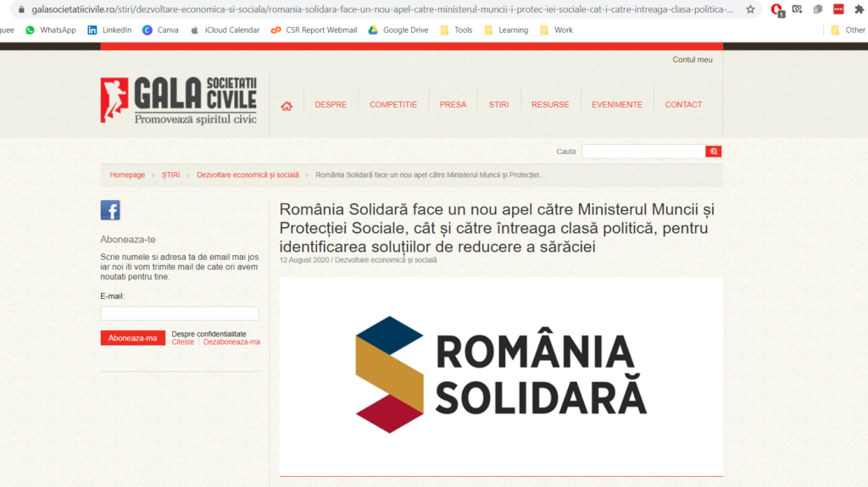The image size is (868, 487).
Task: Click the Dezaboneaza-ma unsubscribe link
Action: pyautogui.click(x=231, y=342)
